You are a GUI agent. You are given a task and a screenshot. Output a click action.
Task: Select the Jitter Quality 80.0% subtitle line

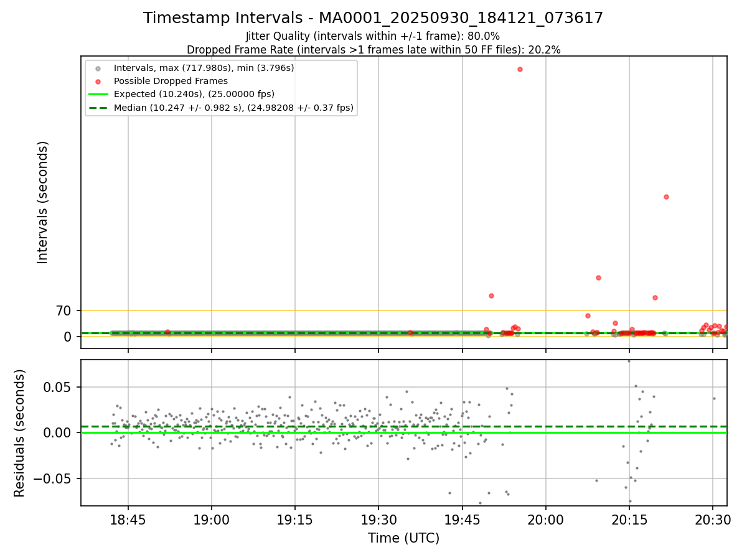coord(373,37)
